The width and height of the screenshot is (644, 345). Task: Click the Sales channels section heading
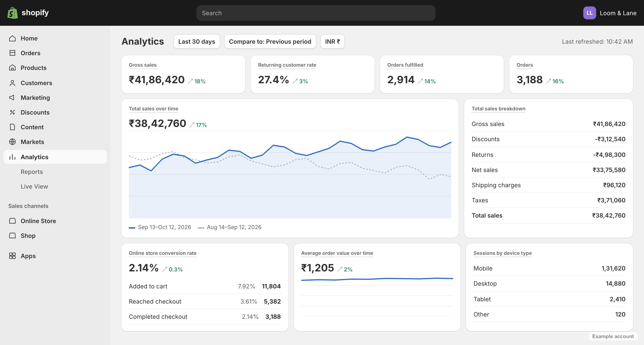[28, 206]
